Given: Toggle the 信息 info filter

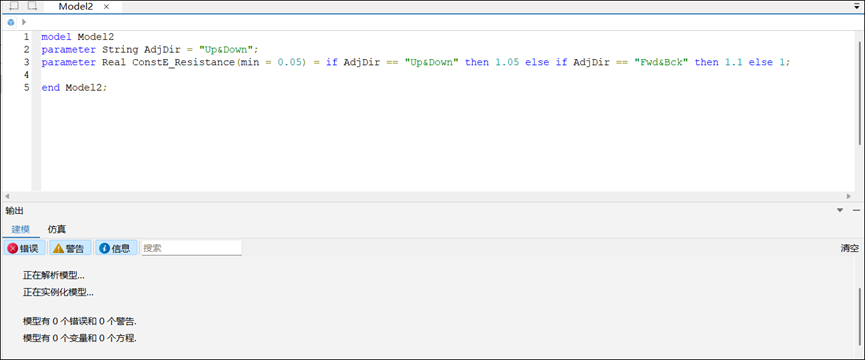Looking at the screenshot, I should click(x=116, y=248).
